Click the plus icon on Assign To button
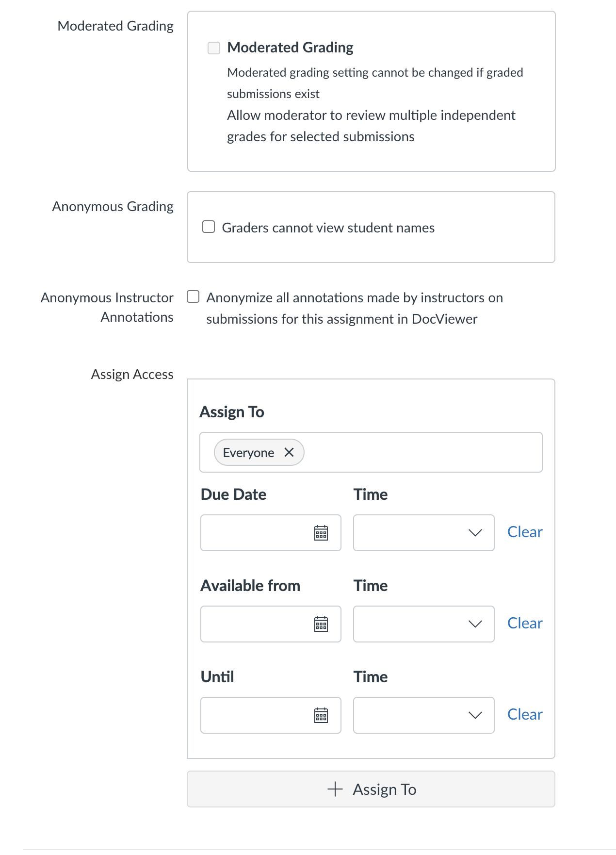This screenshot has height=855, width=616. (x=335, y=789)
